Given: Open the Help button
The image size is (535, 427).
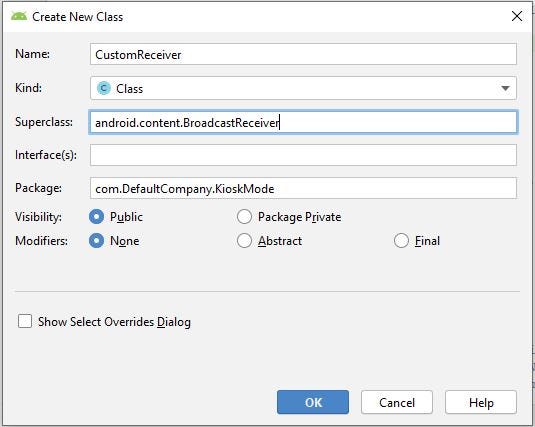Looking at the screenshot, I should tap(481, 402).
